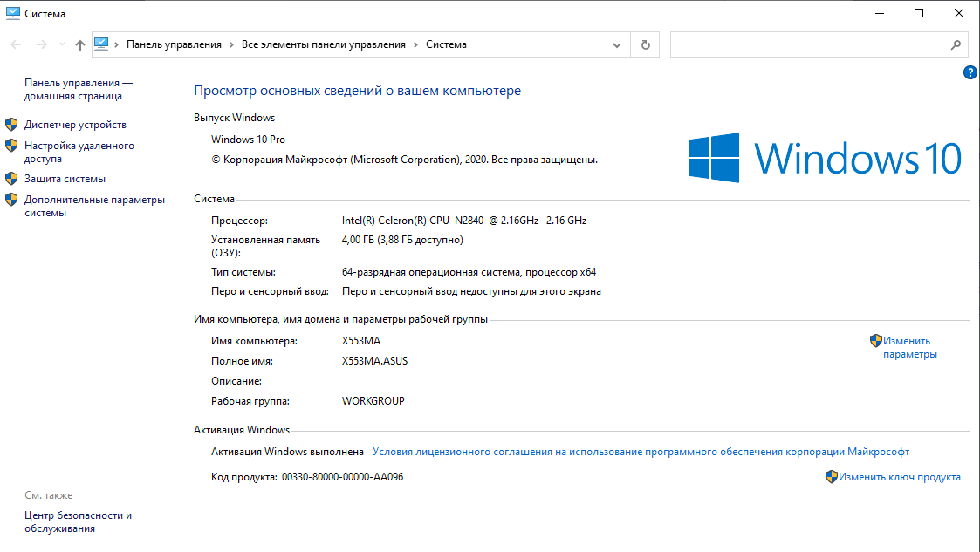Viewport: 980px width, 552px height.
Task: Open the address bar history dropdown
Action: pyautogui.click(x=617, y=44)
